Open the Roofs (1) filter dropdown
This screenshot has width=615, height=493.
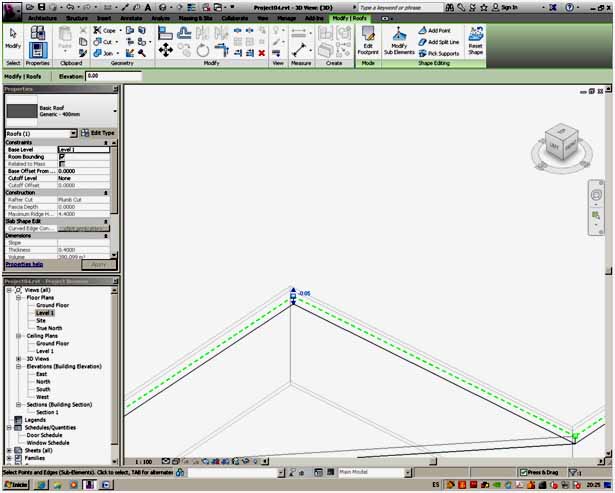click(73, 133)
